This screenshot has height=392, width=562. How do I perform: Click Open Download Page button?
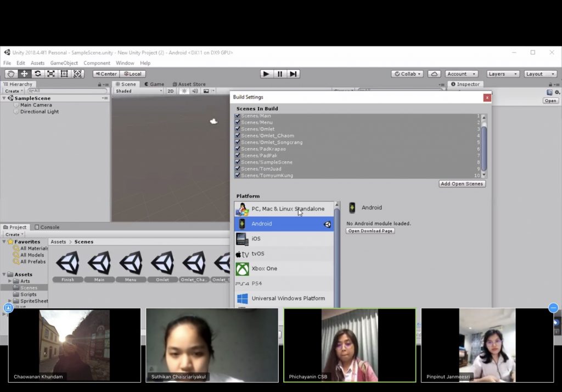pyautogui.click(x=370, y=231)
